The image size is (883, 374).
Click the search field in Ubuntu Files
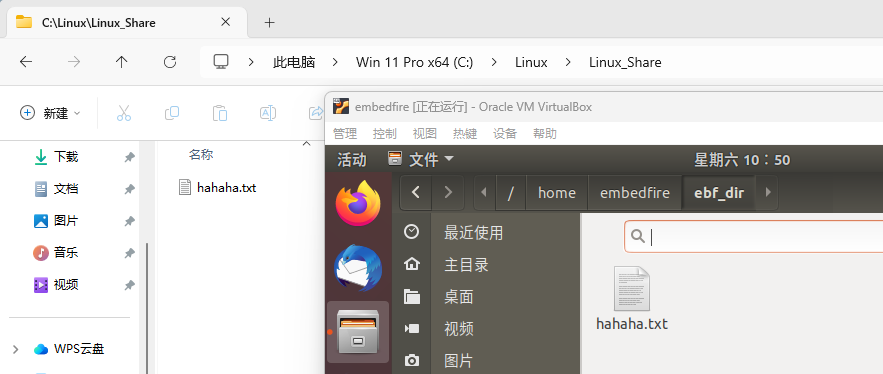(753, 237)
